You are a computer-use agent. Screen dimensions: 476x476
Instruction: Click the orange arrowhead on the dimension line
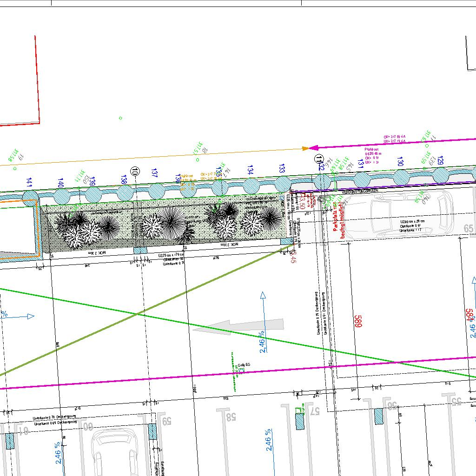tap(305, 148)
